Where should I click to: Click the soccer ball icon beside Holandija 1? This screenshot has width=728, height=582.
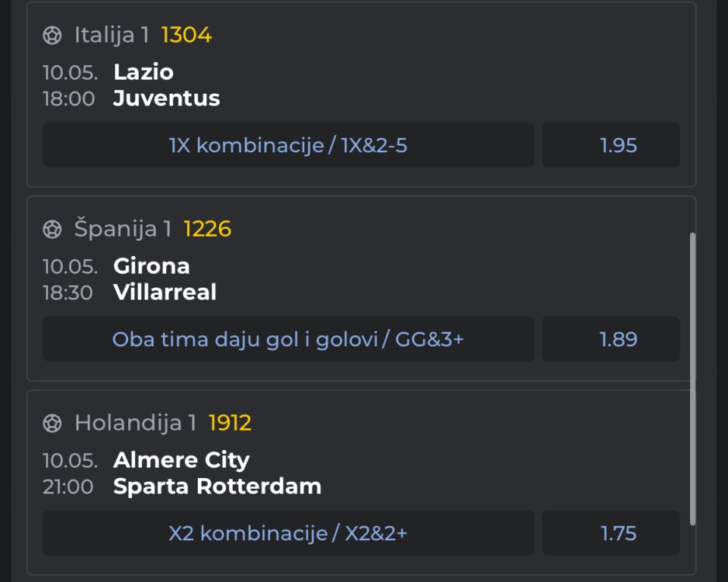coord(52,424)
